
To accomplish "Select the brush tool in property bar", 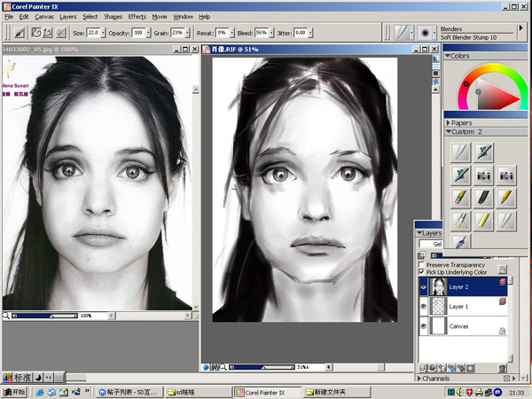I will (20, 33).
